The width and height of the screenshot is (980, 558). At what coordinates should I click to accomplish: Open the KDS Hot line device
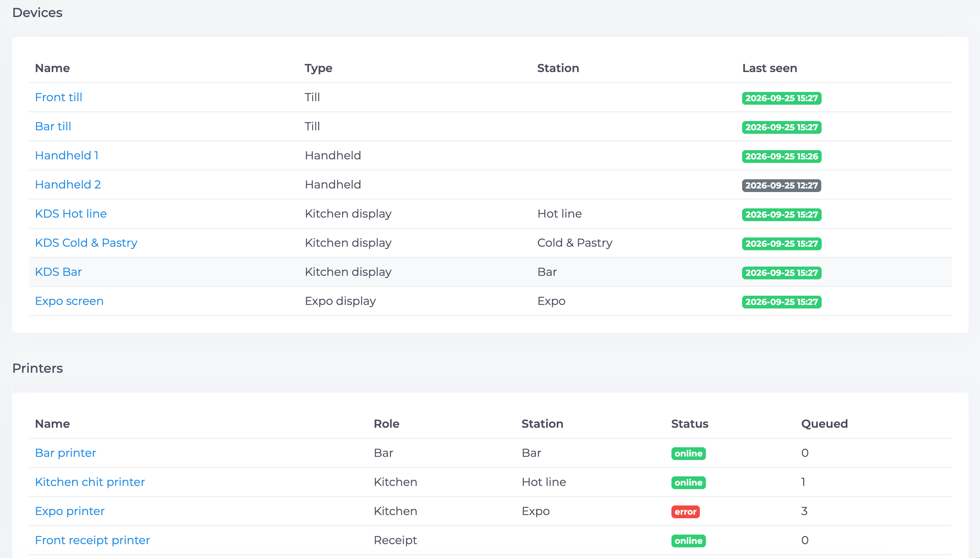coord(71,214)
